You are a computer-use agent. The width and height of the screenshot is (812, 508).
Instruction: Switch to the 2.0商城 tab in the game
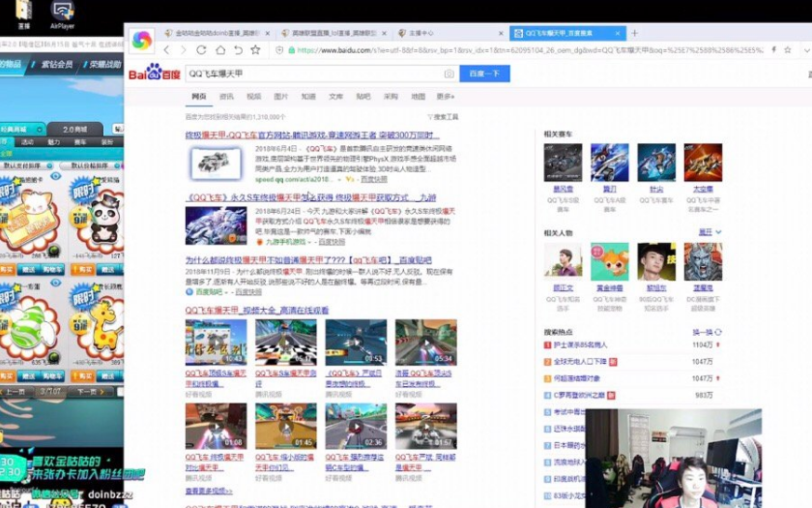pos(75,129)
